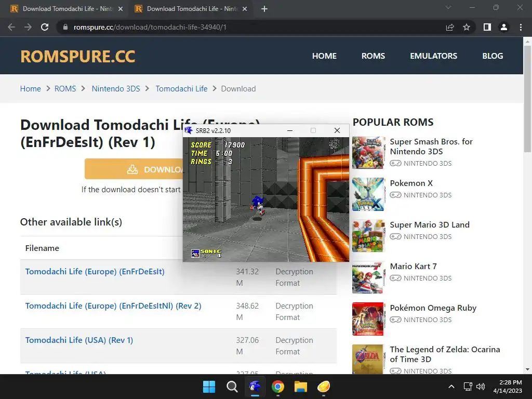
Task: Click the gamepad icon under Pokémon Omega Ruby
Action: 395,320
